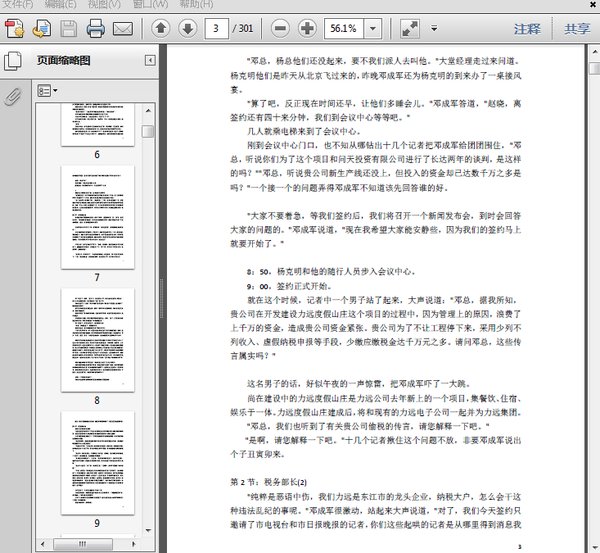Image resolution: width=600 pixels, height=553 pixels.
Task: Select page 6 thumbnail
Action: click(98, 124)
